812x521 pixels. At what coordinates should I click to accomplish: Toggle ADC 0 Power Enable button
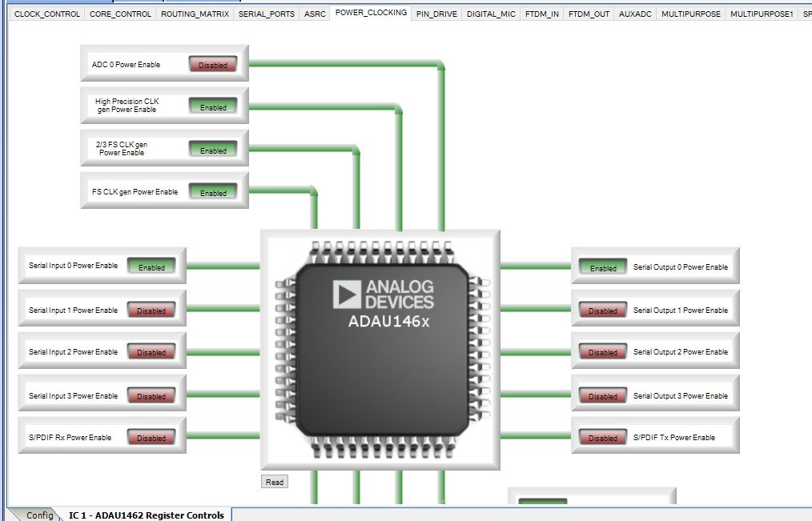coord(213,64)
